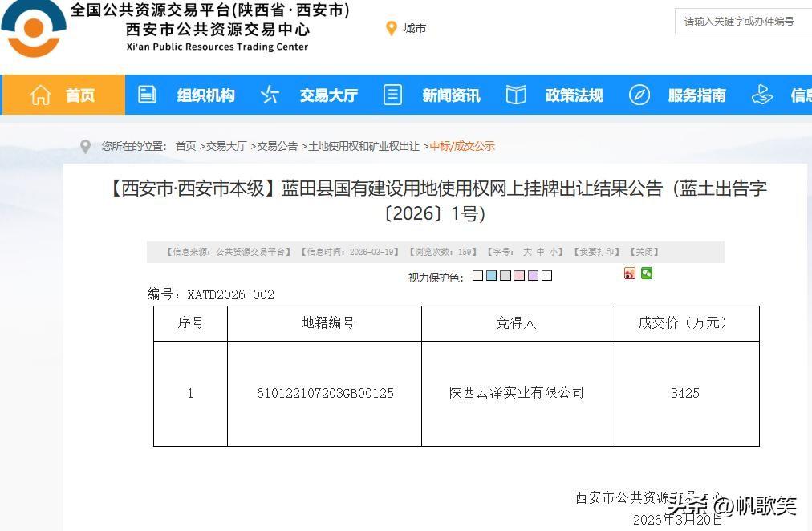Screen dimensions: 812x531
Task: Click the 610122107203GB00125 table cell
Action: coord(325,393)
